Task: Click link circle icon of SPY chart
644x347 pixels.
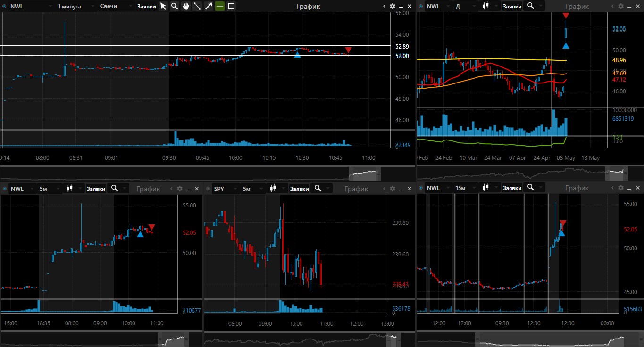Action: pos(208,189)
